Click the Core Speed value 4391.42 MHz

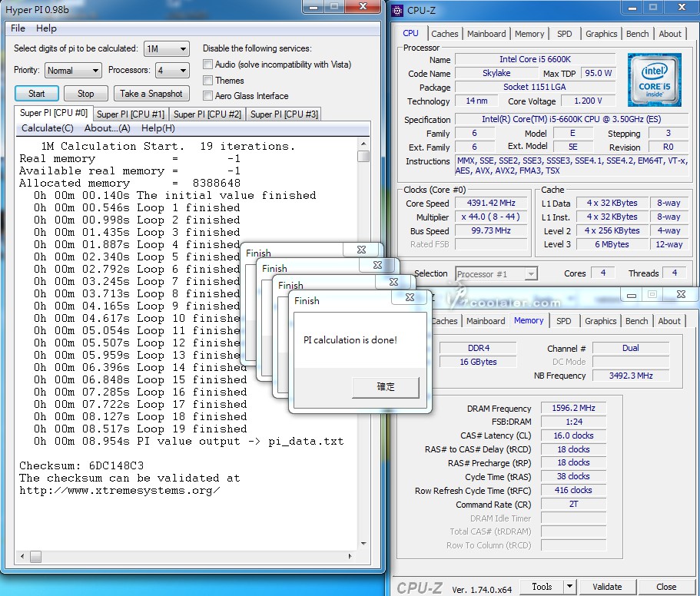491,203
